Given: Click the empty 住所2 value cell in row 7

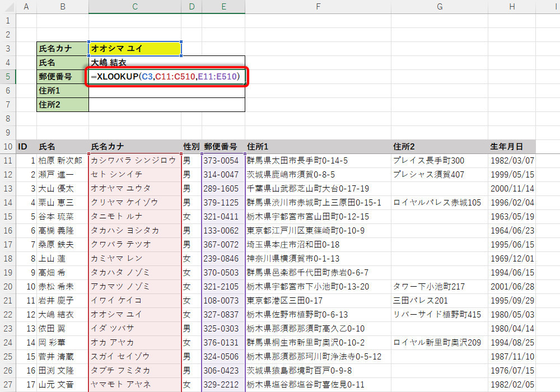Looking at the screenshot, I should (167, 105).
